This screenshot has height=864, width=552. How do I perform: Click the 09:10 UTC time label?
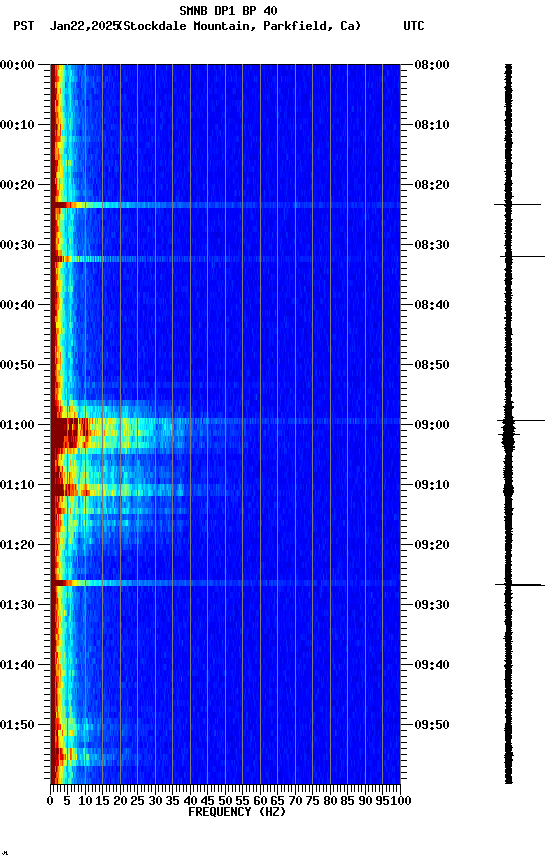coord(432,485)
